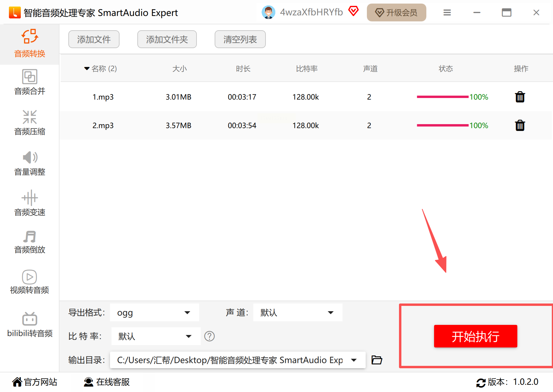This screenshot has height=392, width=553.
Task: Open the 音频转换 audio convert module
Action: 30,44
